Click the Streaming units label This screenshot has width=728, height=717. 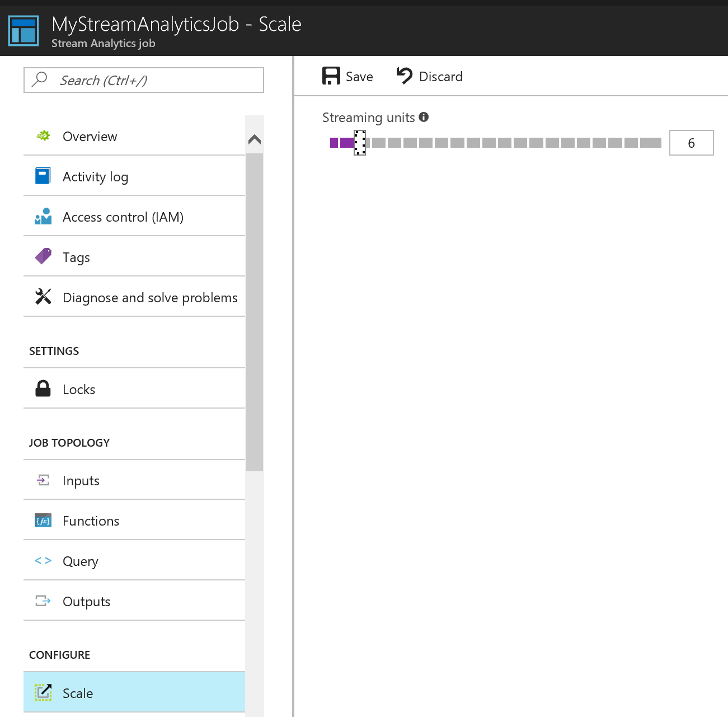click(368, 118)
